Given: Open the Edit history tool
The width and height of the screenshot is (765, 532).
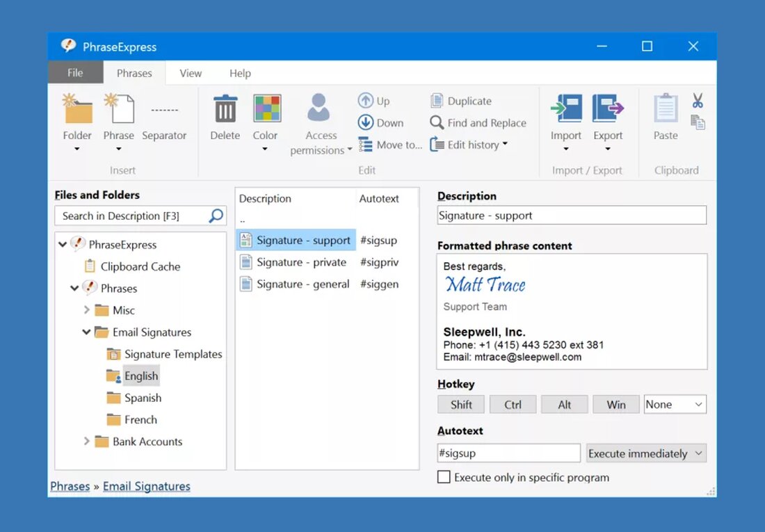Looking at the screenshot, I should coord(469,145).
